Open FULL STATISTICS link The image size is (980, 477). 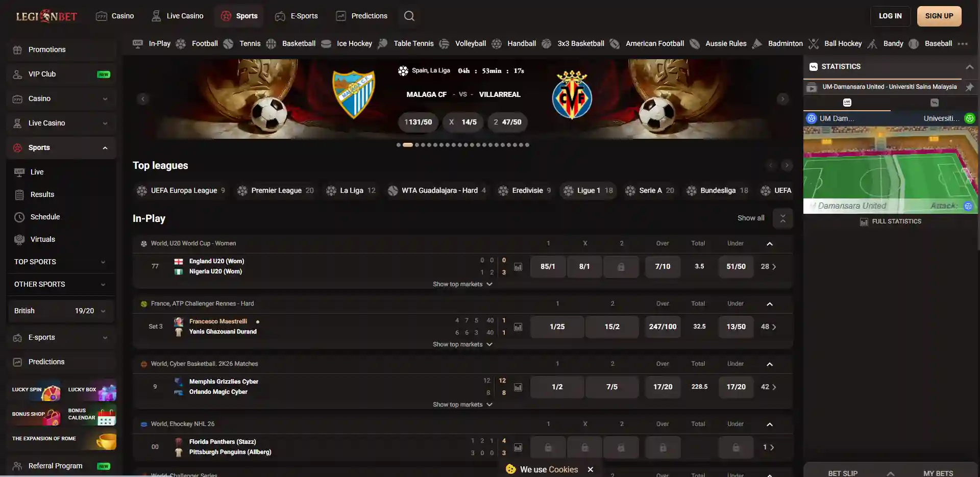891,221
